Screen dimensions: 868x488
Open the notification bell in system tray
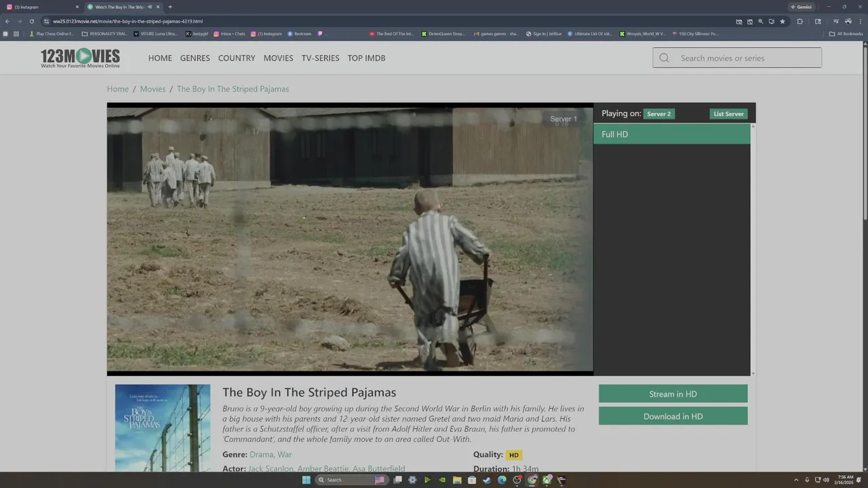click(859, 480)
